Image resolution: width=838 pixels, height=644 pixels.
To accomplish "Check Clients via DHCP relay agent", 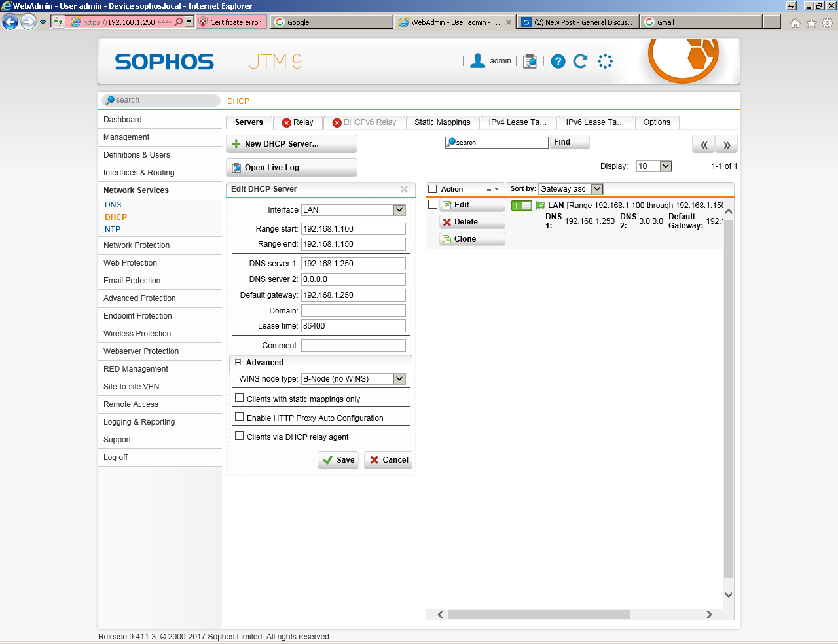I will point(240,436).
